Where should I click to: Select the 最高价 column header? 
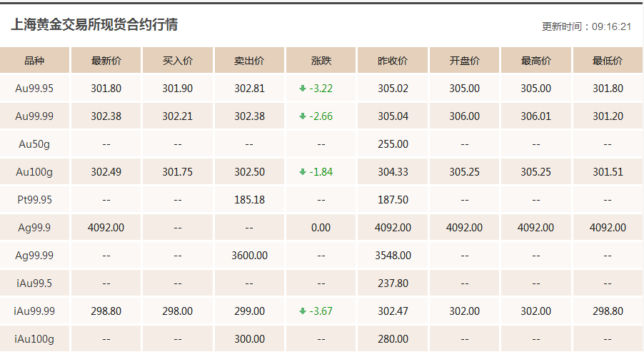536,61
